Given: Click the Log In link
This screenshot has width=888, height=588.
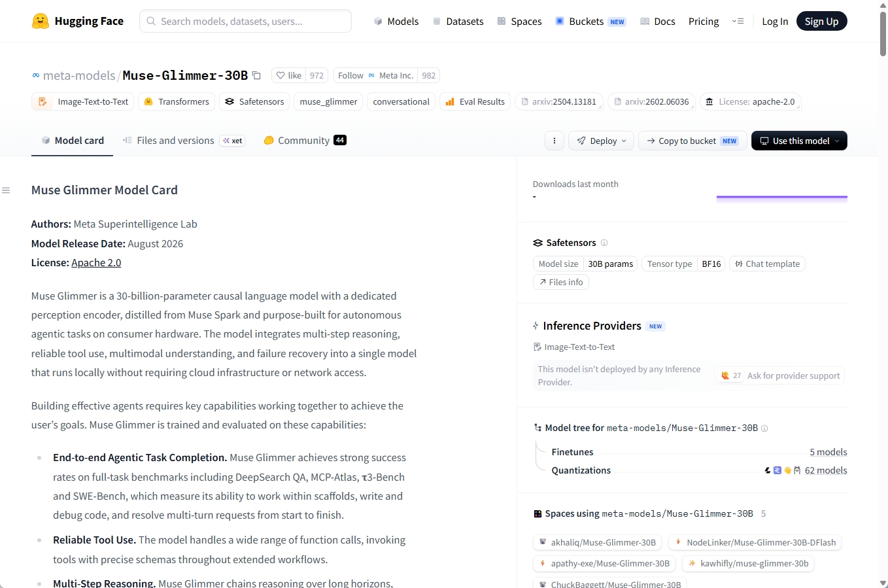Looking at the screenshot, I should tap(775, 22).
